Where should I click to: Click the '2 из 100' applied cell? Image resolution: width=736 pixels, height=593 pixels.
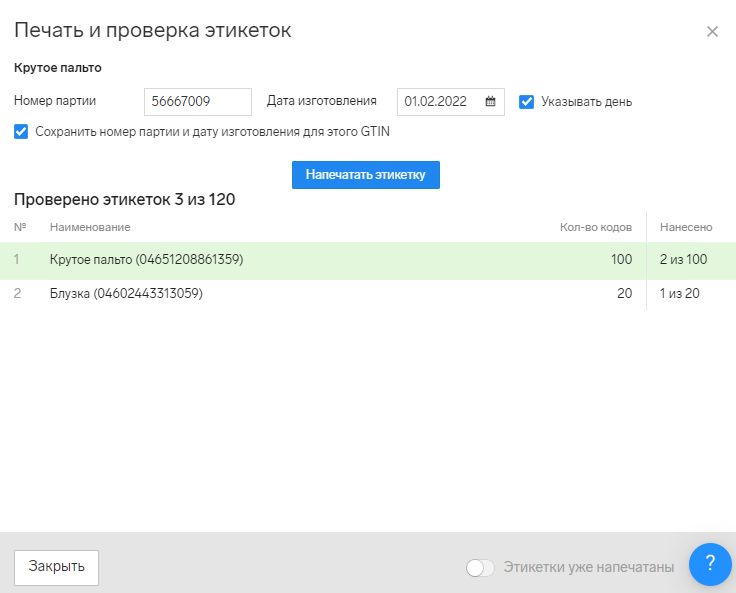(683, 259)
